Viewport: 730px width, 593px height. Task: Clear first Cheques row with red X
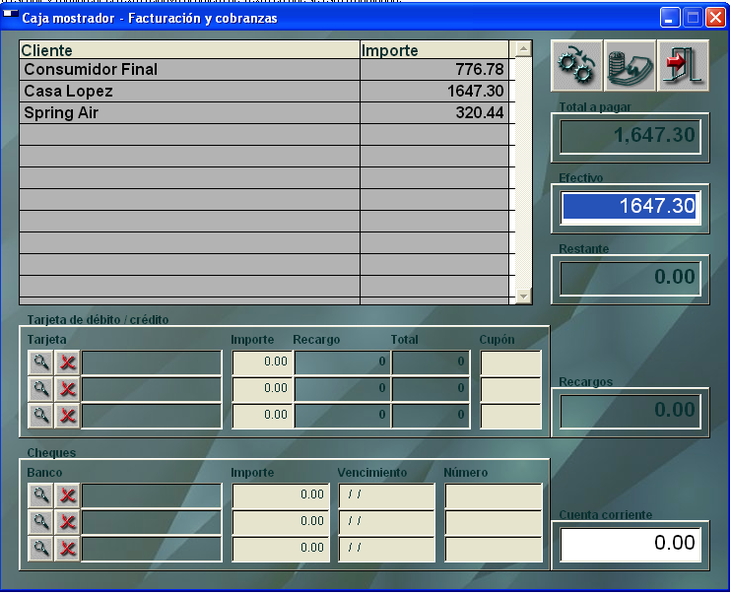click(68, 495)
